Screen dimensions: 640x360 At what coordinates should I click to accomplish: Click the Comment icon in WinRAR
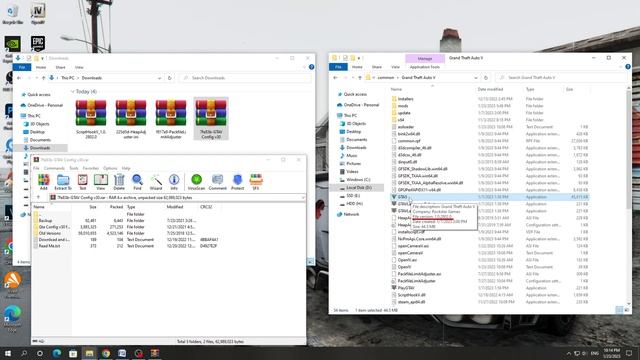click(218, 182)
